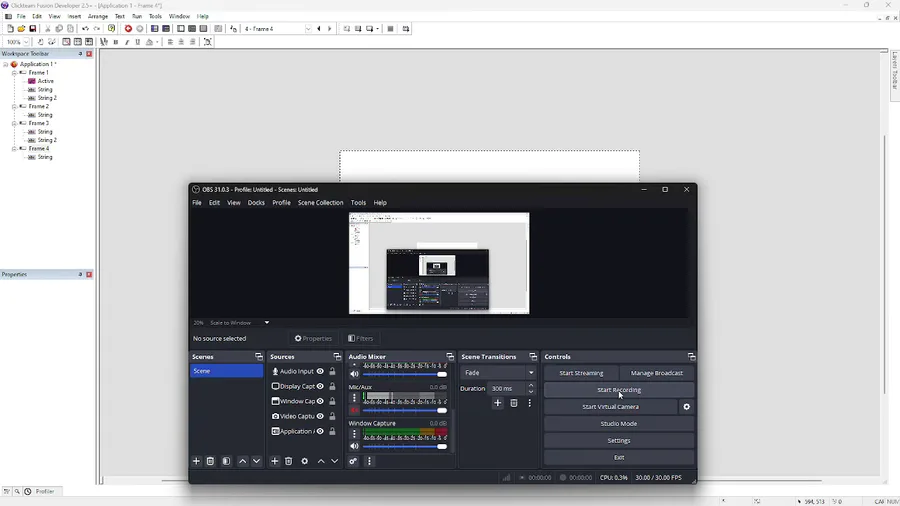Open Audio Mixer dock options menu
Viewport: 900px width, 506px height.
369,461
